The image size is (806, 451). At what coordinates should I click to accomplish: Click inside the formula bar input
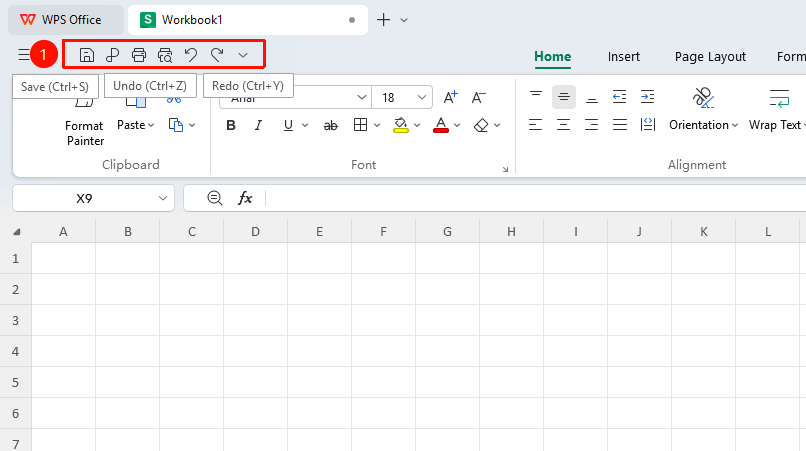[535, 198]
